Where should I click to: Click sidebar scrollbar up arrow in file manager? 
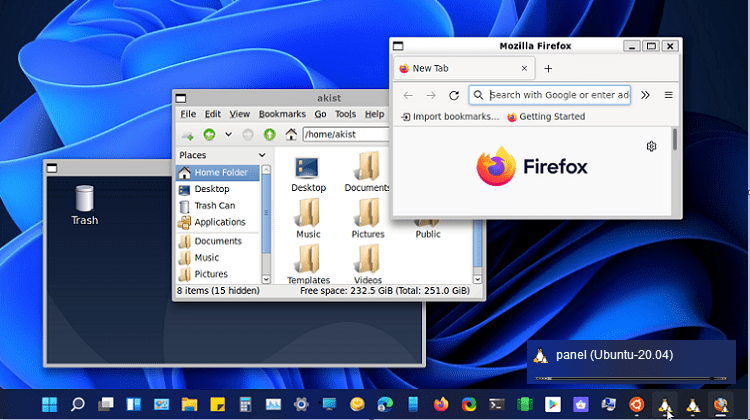point(266,169)
